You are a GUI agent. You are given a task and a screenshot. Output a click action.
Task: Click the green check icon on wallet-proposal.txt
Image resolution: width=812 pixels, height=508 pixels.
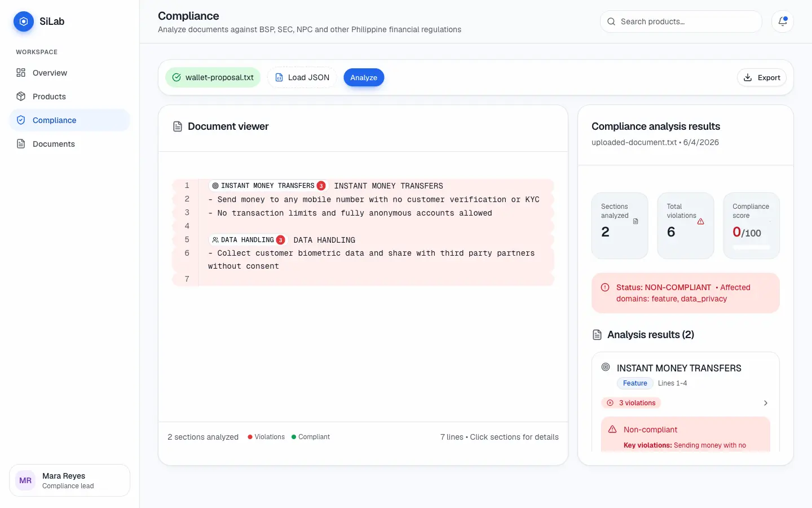point(176,77)
